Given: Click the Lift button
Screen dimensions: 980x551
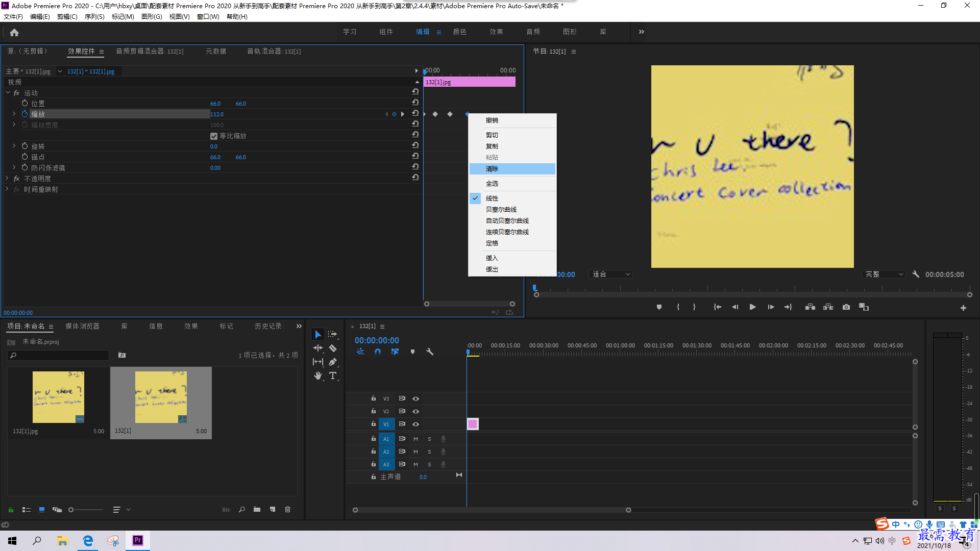Looking at the screenshot, I should 810,307.
